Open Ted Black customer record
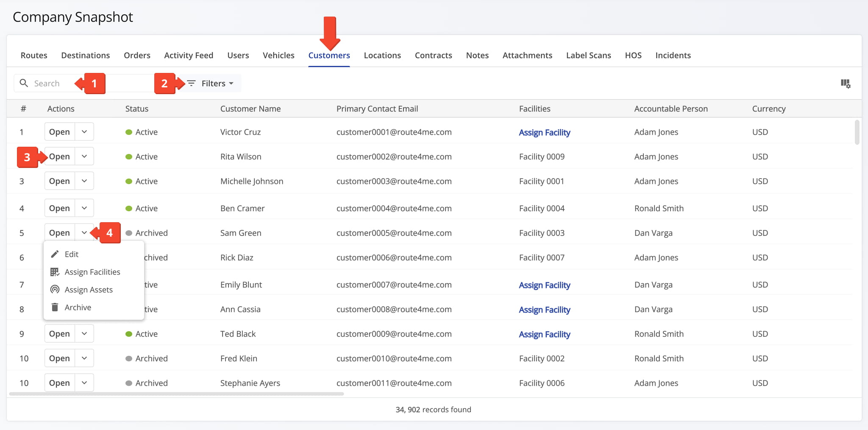Image resolution: width=868 pixels, height=430 pixels. [x=59, y=334]
